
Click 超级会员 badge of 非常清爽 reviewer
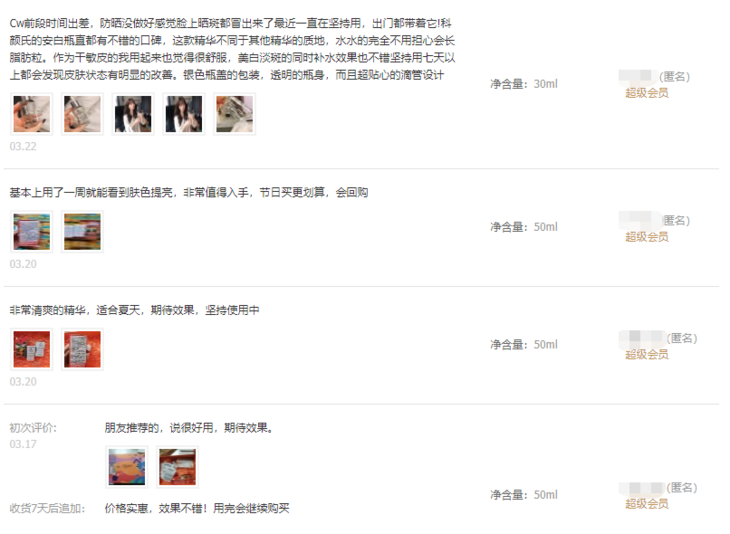coord(647,355)
